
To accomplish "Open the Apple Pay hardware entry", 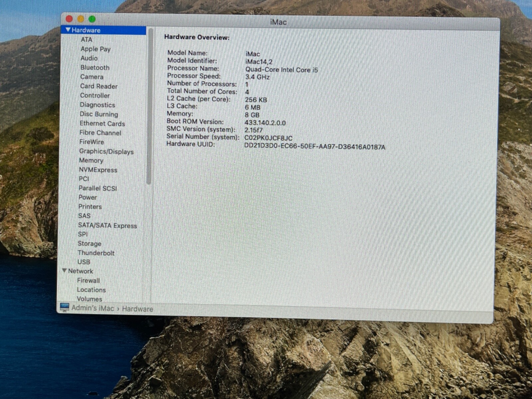I will click(x=95, y=49).
